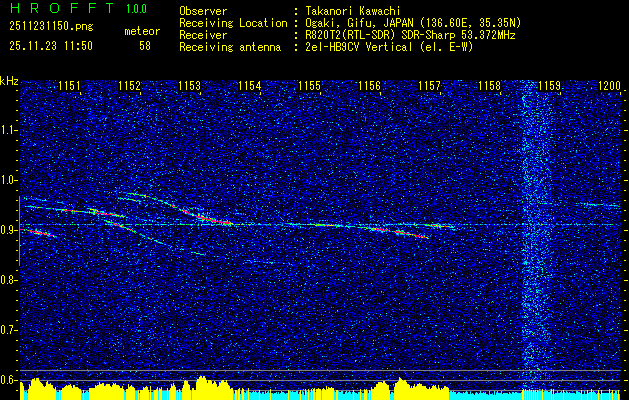Click the receiving location Ogaki, Gifu text
Viewport: 629px width, 400px height.
point(413,23)
